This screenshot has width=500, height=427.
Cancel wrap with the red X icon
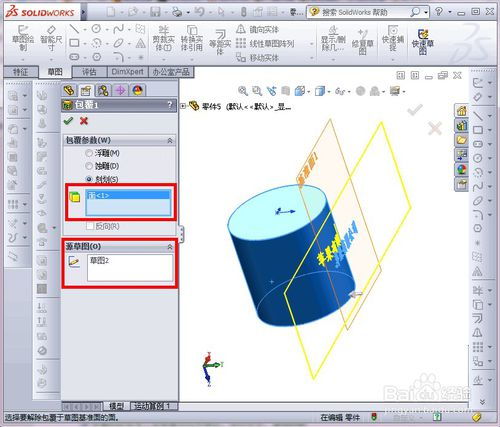(x=84, y=121)
